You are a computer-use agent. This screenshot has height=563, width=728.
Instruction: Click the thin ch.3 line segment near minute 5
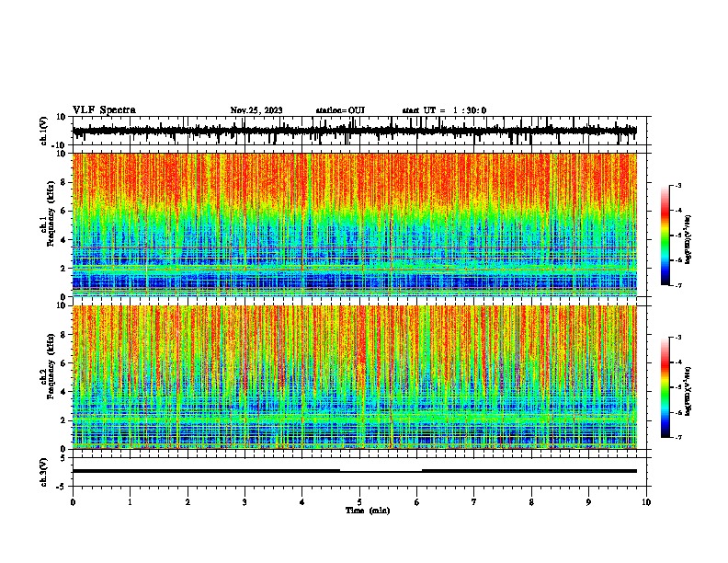381,472
